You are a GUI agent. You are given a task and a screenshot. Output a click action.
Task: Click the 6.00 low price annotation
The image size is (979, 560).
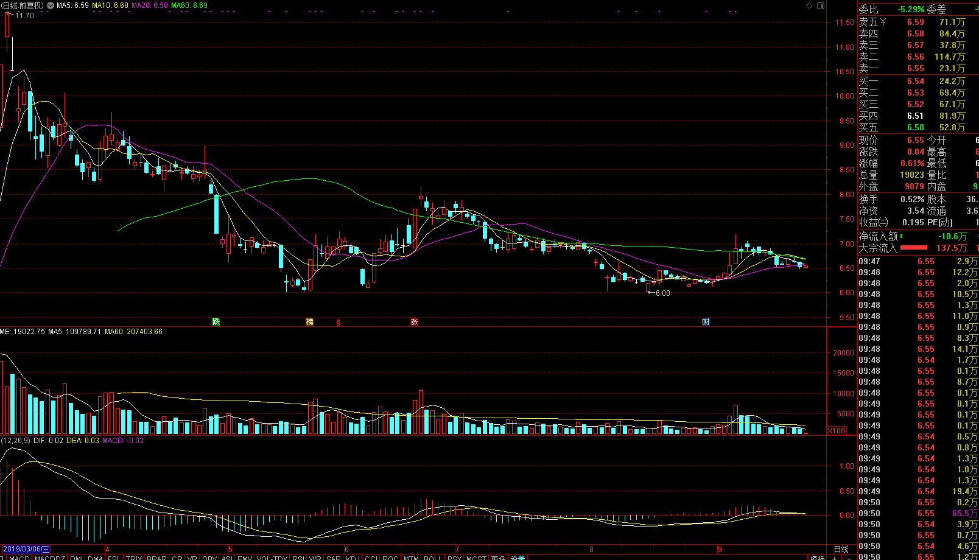(662, 293)
